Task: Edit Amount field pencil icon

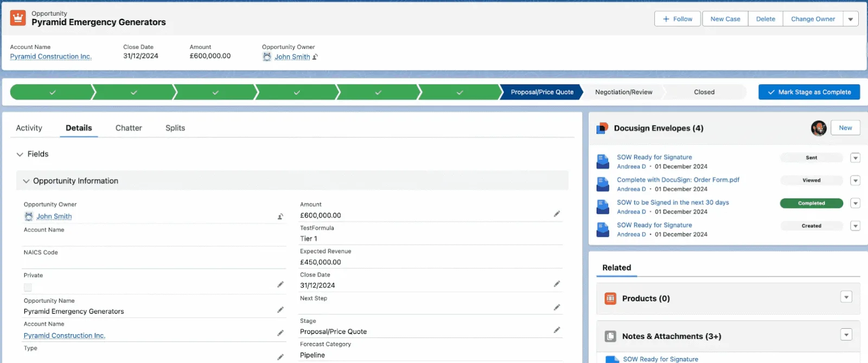Action: coord(557,214)
